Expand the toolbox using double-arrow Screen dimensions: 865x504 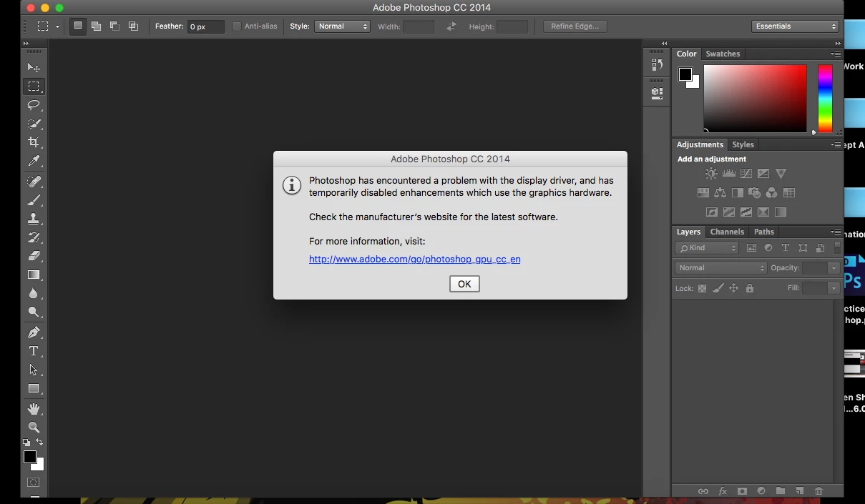26,44
